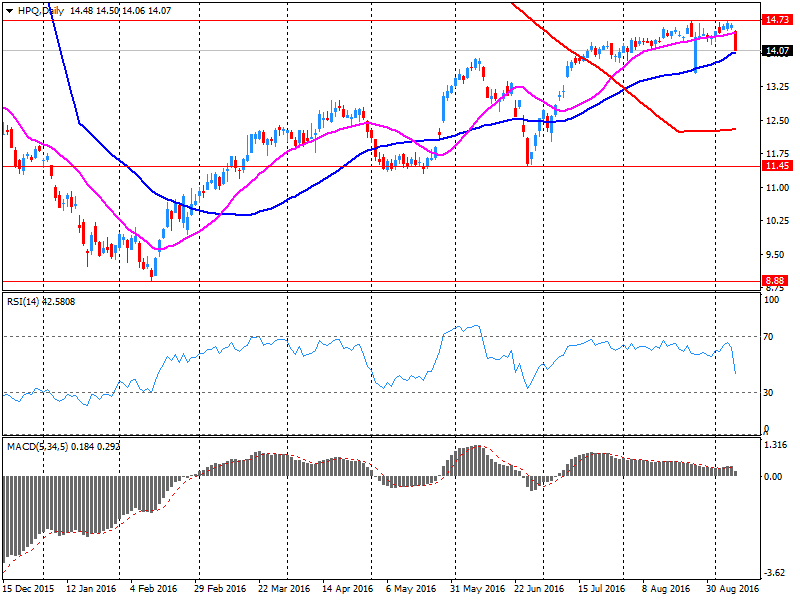The image size is (800, 600).
Task: Click the 6 May 2016 date label
Action: [x=411, y=588]
